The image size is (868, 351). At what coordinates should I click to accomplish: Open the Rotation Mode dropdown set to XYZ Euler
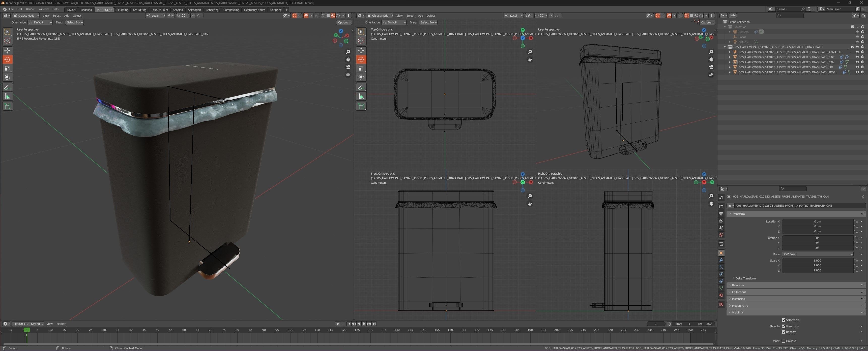coord(818,254)
